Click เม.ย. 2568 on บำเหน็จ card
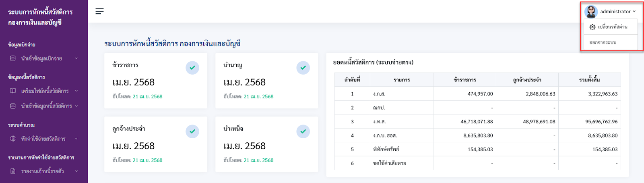644x183 pixels. 245,146
